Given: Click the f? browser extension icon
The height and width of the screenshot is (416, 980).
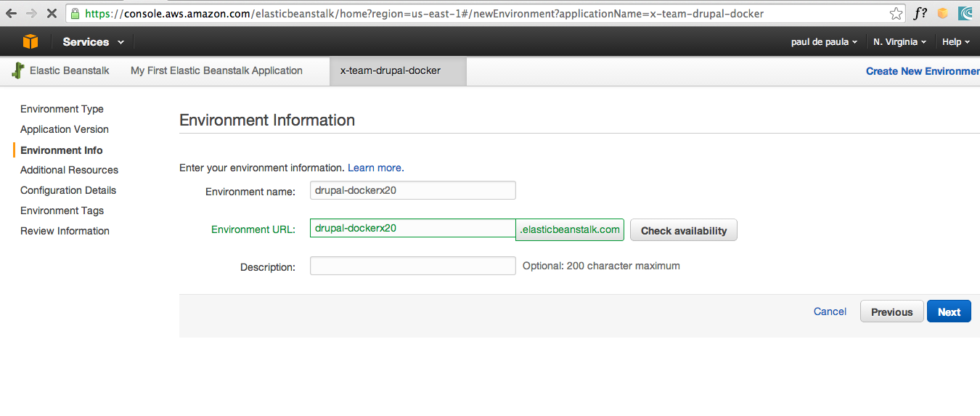Looking at the screenshot, I should tap(920, 13).
